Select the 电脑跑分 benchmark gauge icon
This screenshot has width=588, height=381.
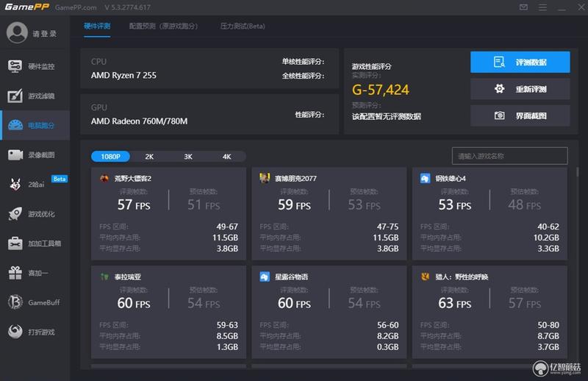[15, 125]
